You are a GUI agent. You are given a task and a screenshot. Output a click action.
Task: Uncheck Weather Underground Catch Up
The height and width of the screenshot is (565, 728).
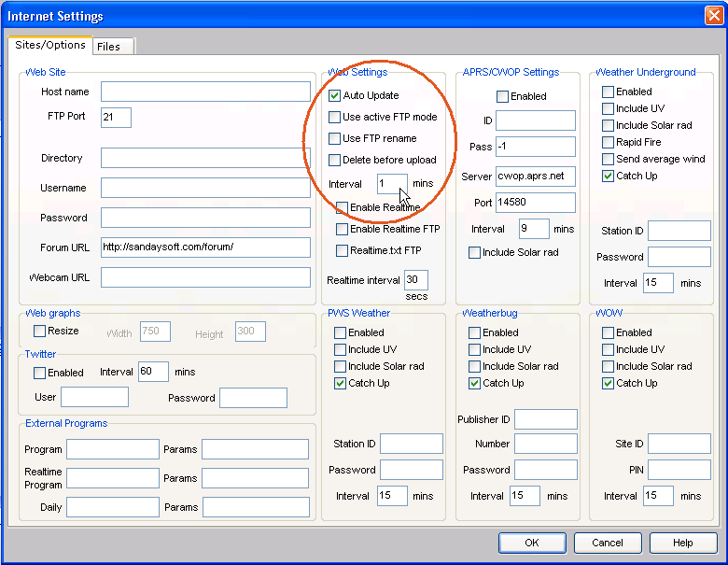pyautogui.click(x=608, y=177)
